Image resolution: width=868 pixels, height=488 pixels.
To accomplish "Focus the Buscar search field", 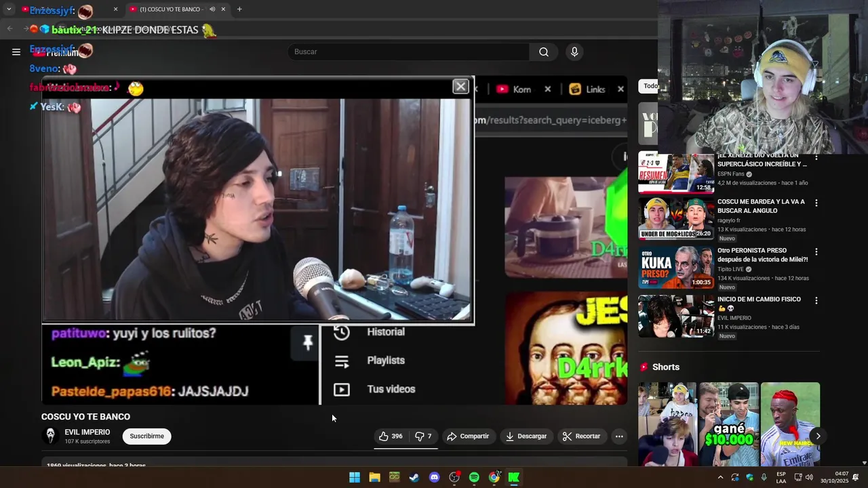I will point(409,52).
